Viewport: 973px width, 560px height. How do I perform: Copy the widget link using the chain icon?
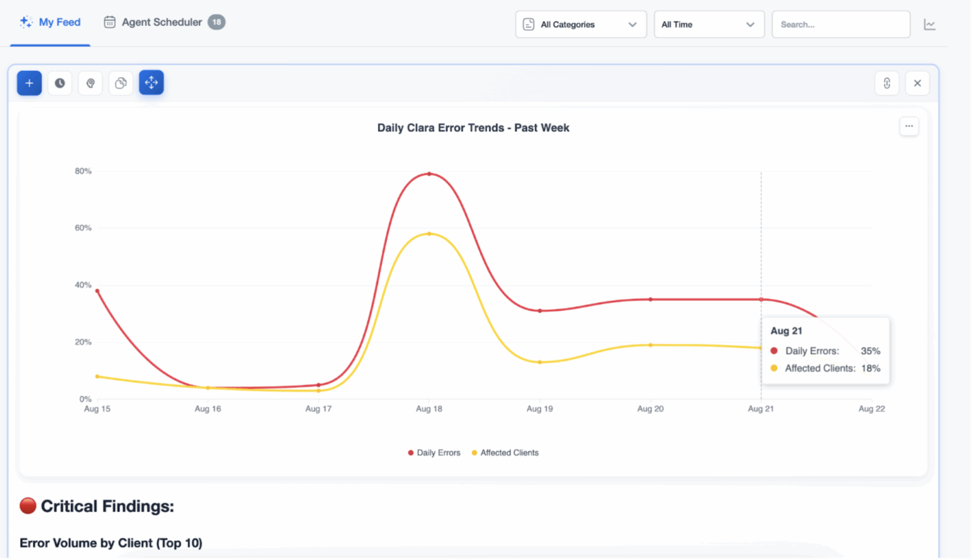(x=886, y=82)
